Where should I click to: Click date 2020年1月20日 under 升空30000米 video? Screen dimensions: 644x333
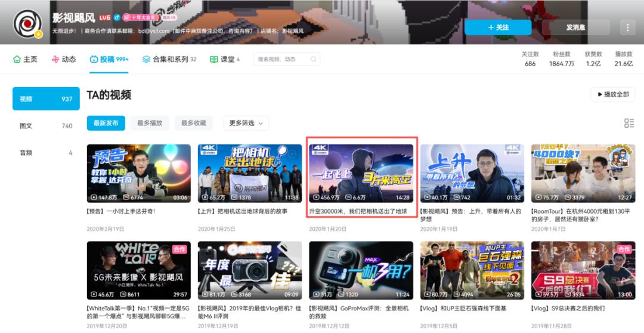coord(328,229)
